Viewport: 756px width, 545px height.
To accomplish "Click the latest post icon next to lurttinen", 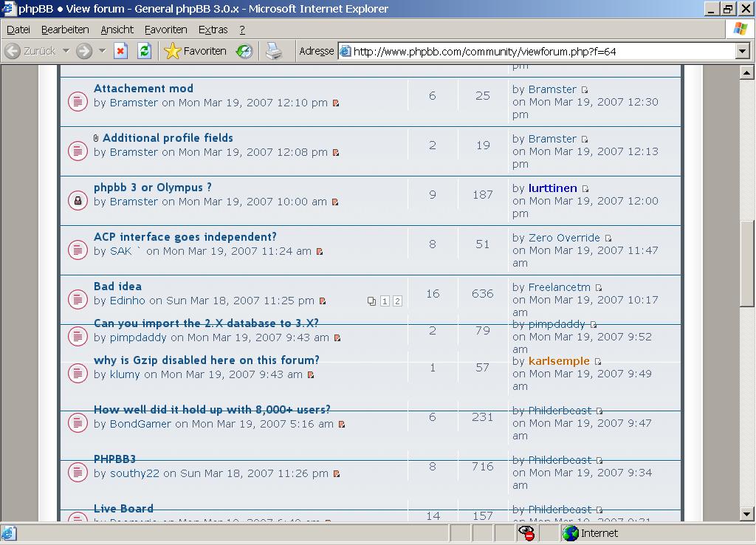I will pos(585,189).
